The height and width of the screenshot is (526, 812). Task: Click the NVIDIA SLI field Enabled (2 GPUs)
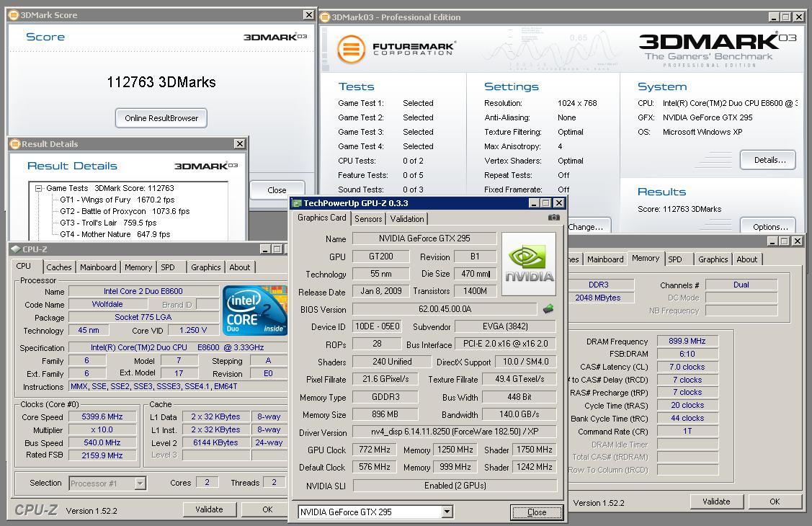point(455,486)
